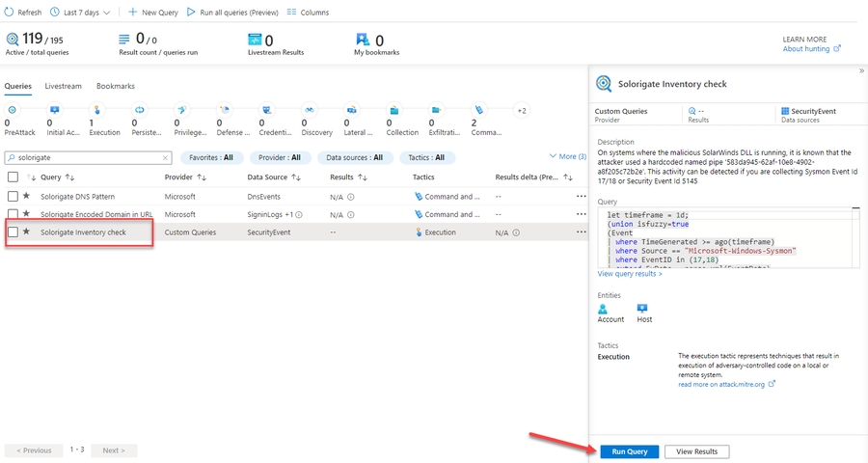This screenshot has width=868, height=463.
Task: Open the Provider filter dropdown
Action: 282,157
